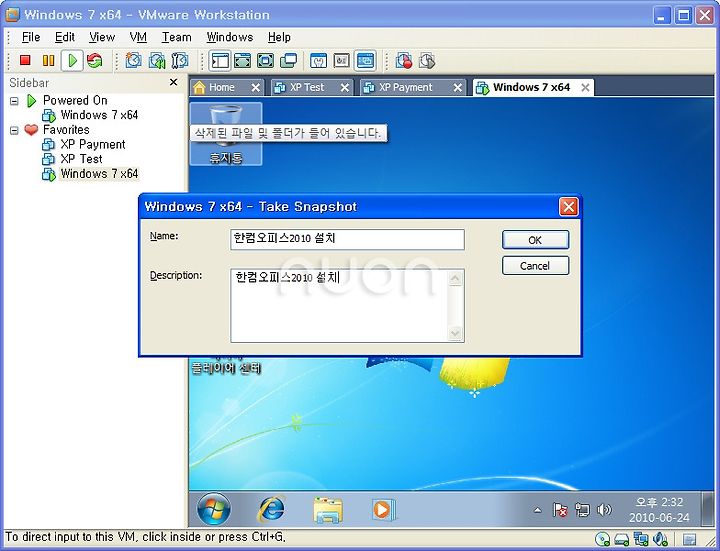Screen dimensions: 720x551
Task: Select Windows 7 x64 under Powered On
Action: (99, 115)
